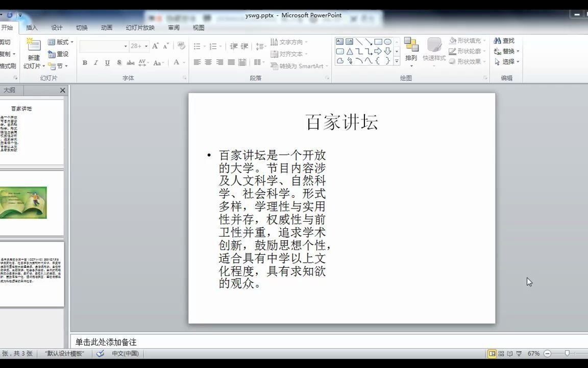The image size is (588, 368).
Task: Switch to the 插入 ribbon tab
Action: coord(32,28)
